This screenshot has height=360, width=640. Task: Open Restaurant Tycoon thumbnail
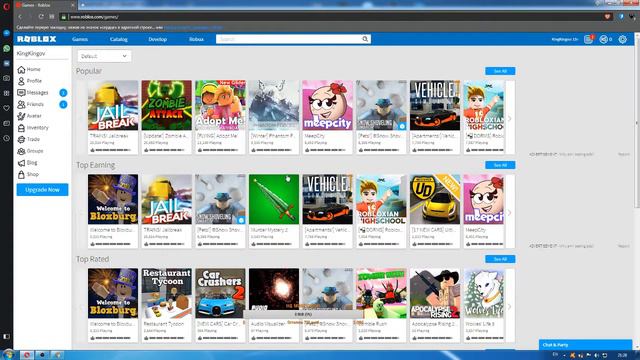pos(167,293)
